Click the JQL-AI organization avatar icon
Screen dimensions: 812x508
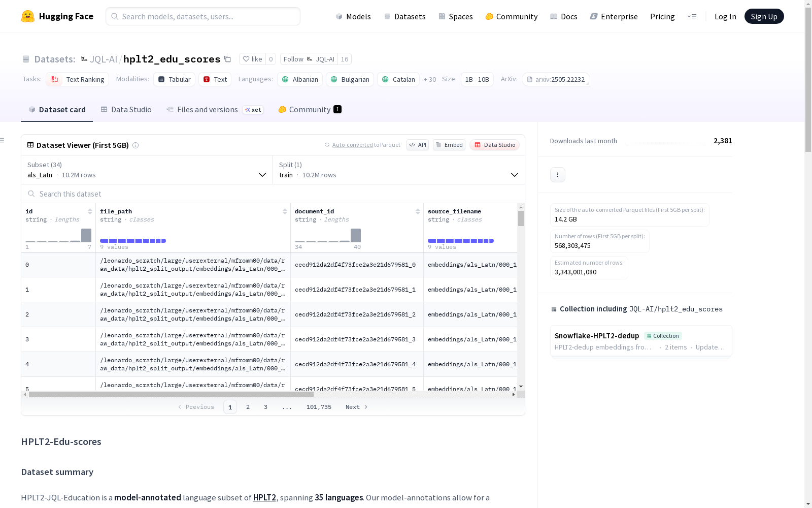[84, 59]
